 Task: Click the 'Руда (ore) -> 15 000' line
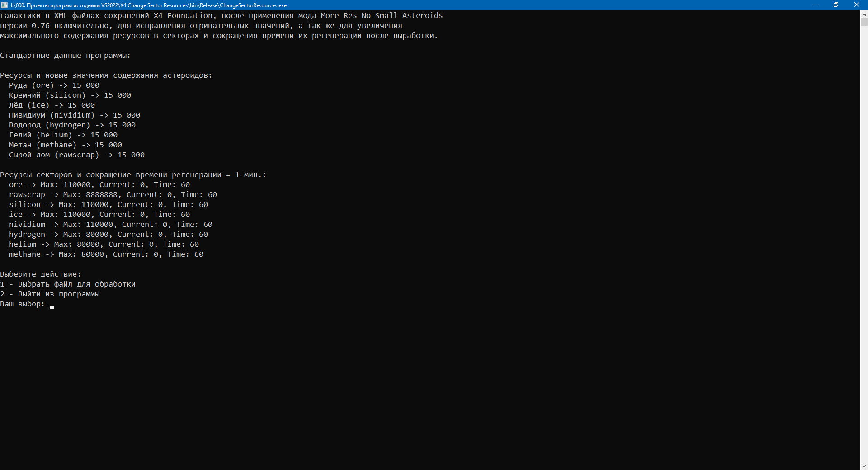54,85
